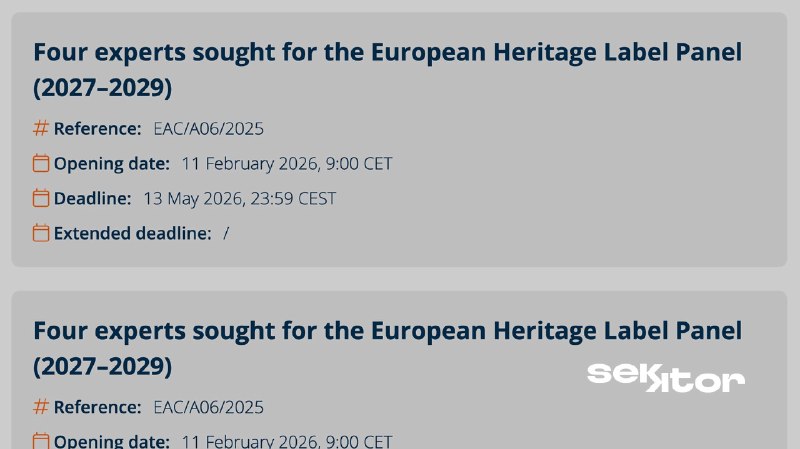Open the second European Heritage Label Panel title

387,348
